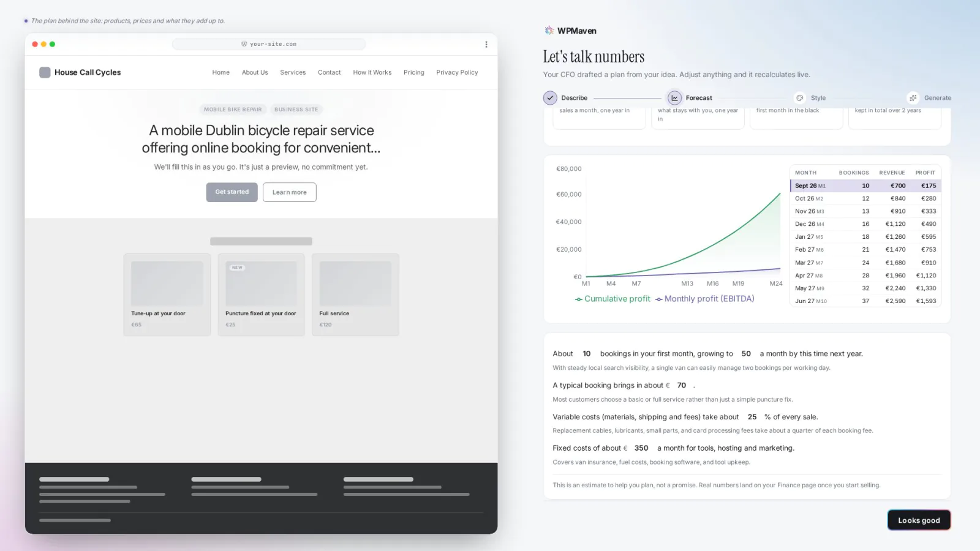Click the your-site.com address bar
Image resolution: width=980 pixels, height=551 pixels.
point(269,44)
